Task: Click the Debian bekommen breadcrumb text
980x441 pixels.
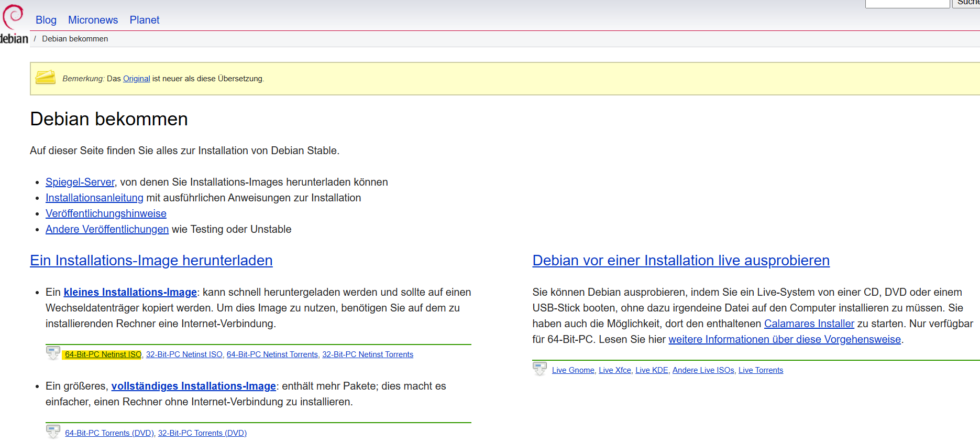Action: coord(75,39)
